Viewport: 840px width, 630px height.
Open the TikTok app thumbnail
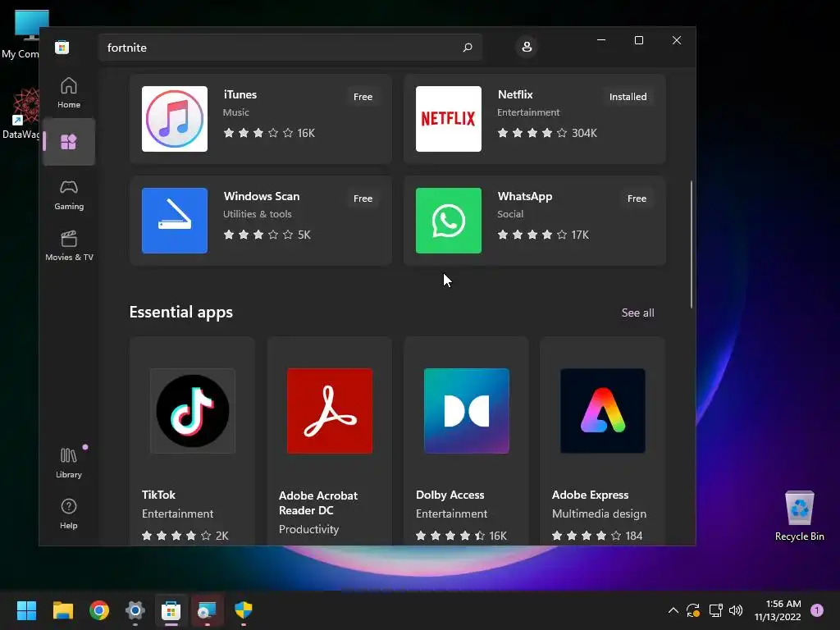pyautogui.click(x=192, y=411)
